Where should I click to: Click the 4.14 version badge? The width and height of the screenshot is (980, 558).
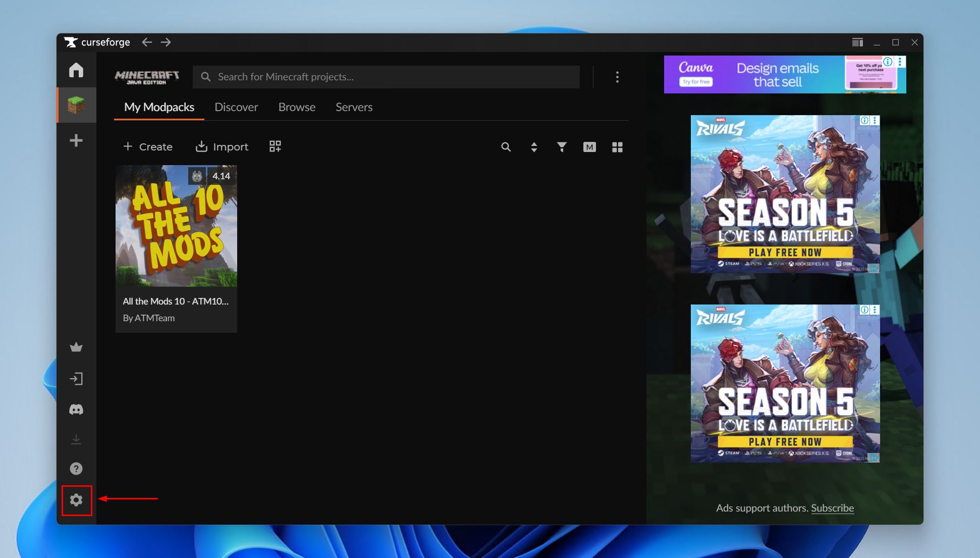(221, 176)
